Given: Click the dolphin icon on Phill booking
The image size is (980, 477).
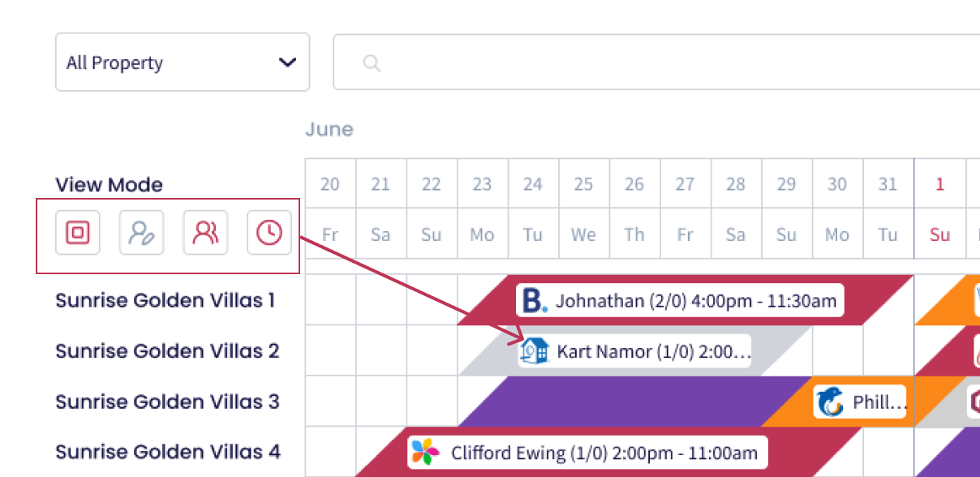Looking at the screenshot, I should pos(832,402).
